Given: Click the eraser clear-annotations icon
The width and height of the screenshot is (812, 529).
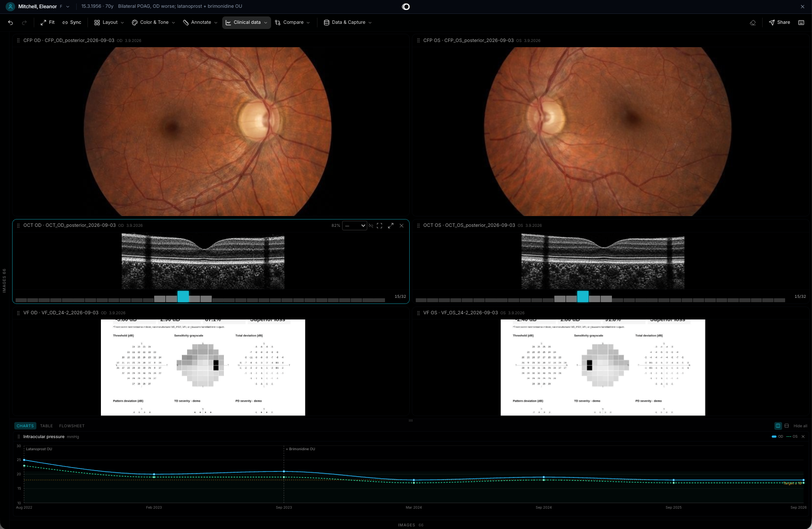Looking at the screenshot, I should click(x=753, y=23).
